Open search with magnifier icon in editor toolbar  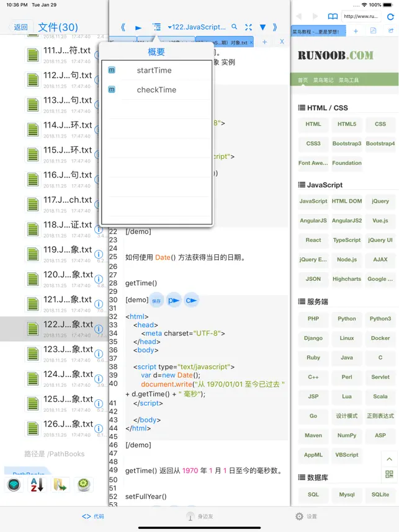pos(235,27)
